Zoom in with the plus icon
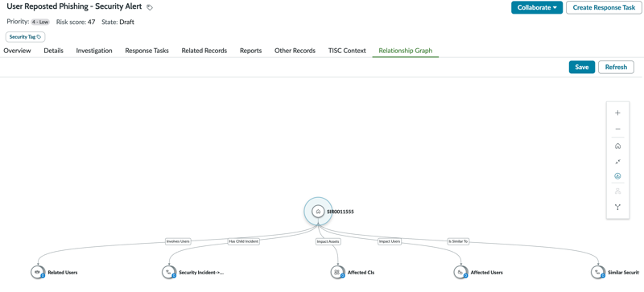The image size is (644, 292). point(617,113)
